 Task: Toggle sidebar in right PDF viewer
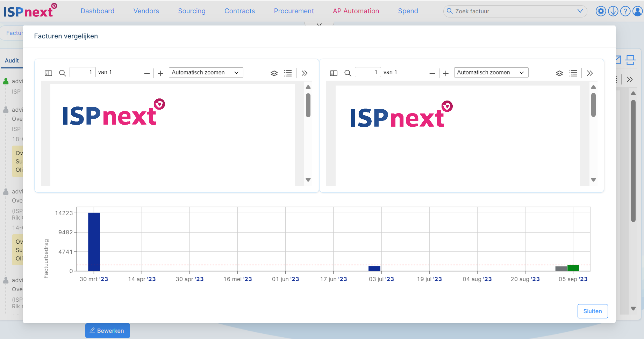point(334,73)
